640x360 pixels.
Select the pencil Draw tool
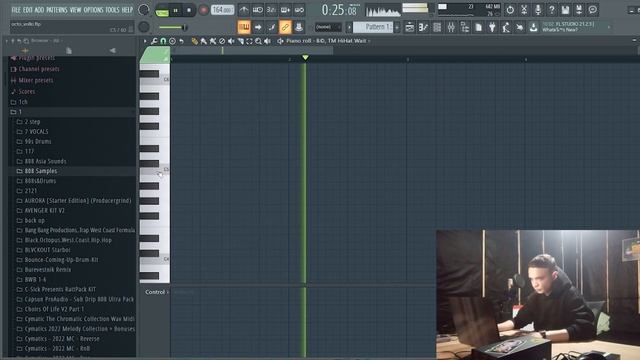click(x=195, y=41)
